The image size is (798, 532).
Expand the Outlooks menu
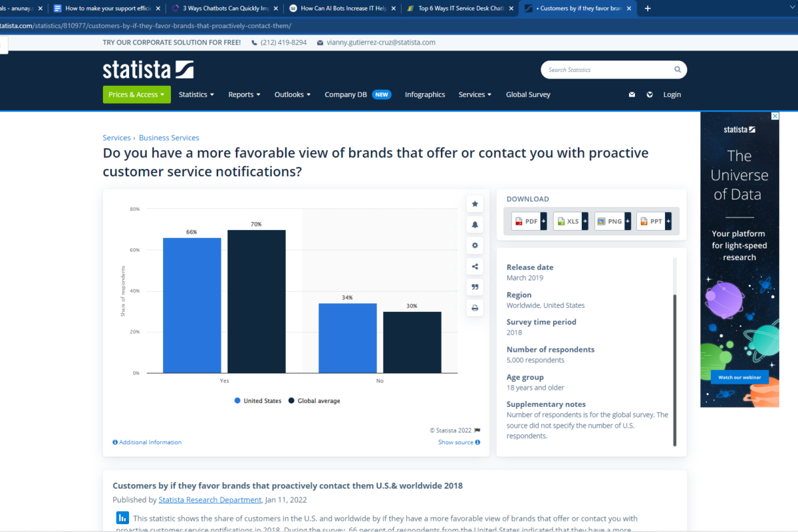tap(293, 94)
